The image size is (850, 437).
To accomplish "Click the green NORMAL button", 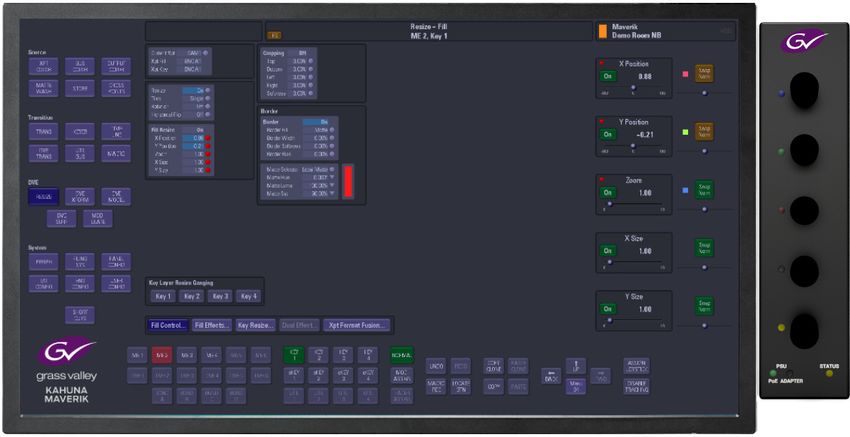I will [x=402, y=355].
